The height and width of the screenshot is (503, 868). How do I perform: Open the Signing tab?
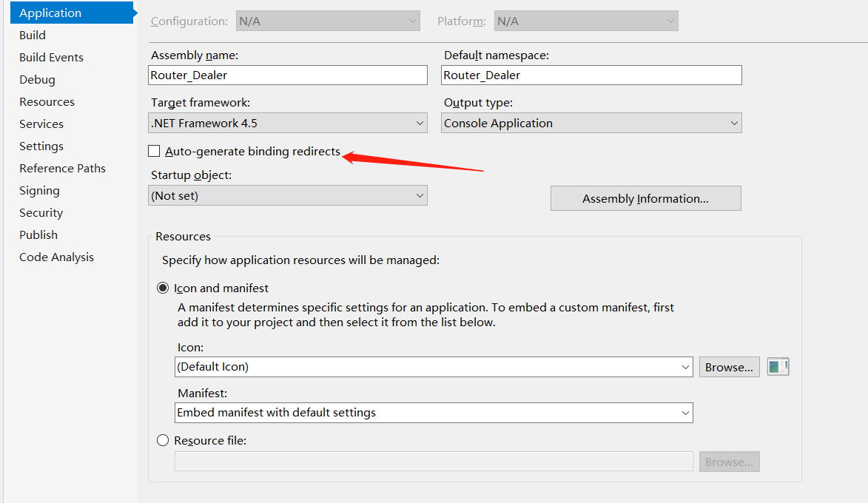(x=39, y=190)
